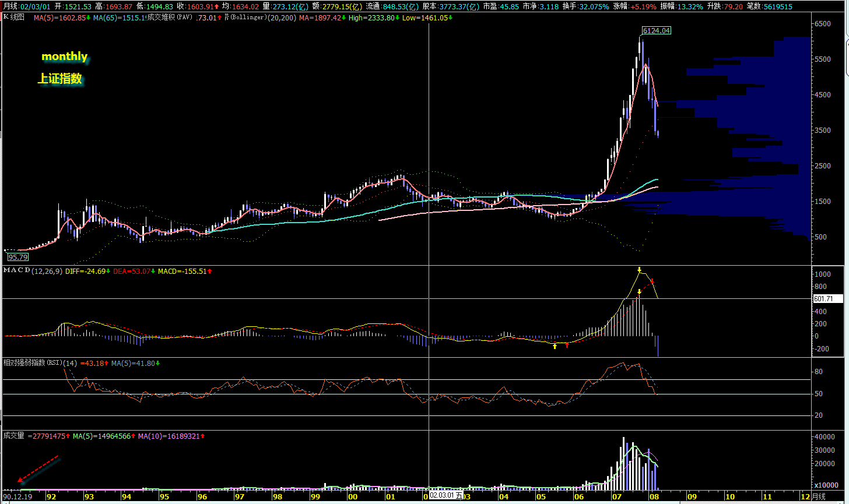
Task: Click year 08 on the time axis
Action: 654,496
